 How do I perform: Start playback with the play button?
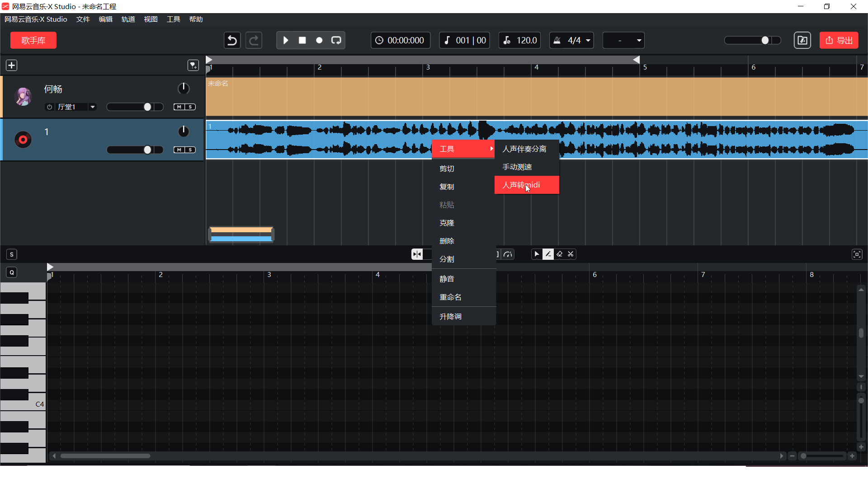point(286,40)
